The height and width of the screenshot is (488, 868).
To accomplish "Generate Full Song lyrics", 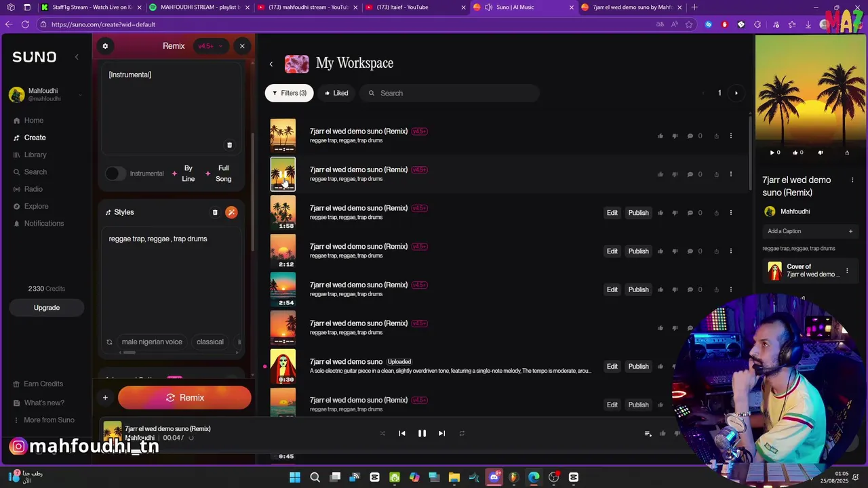I will [x=219, y=174].
